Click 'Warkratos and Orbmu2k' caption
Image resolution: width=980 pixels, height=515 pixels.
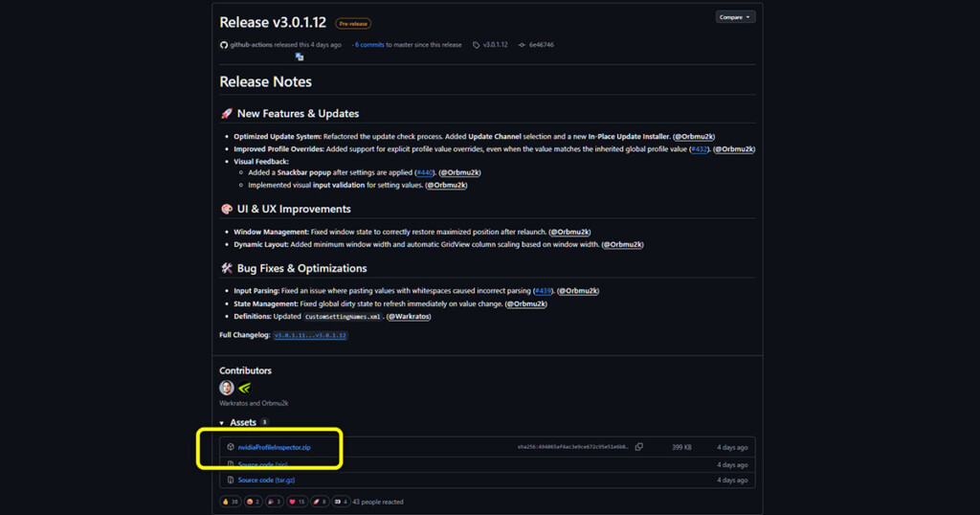(254, 403)
